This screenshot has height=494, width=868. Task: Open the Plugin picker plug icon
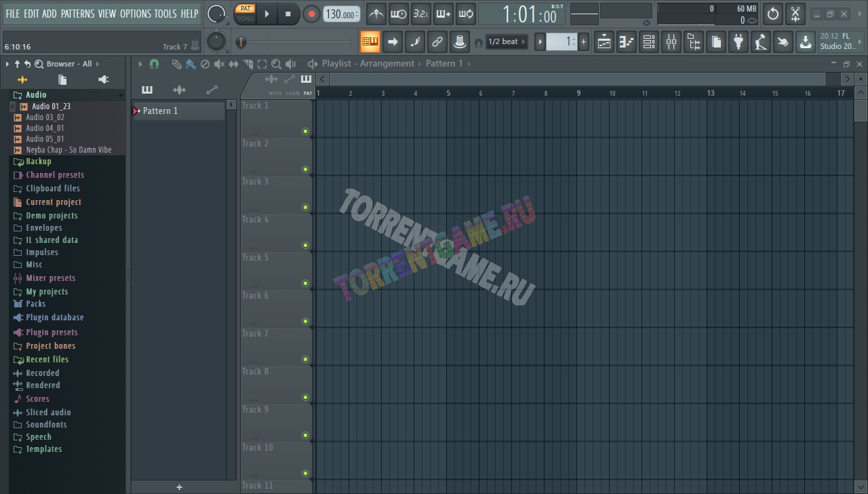[738, 42]
